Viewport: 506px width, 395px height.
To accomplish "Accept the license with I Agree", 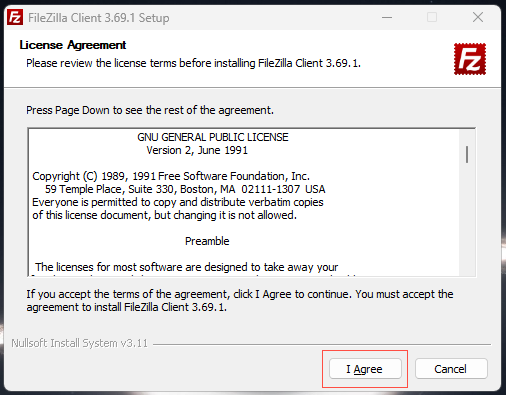I will point(365,369).
